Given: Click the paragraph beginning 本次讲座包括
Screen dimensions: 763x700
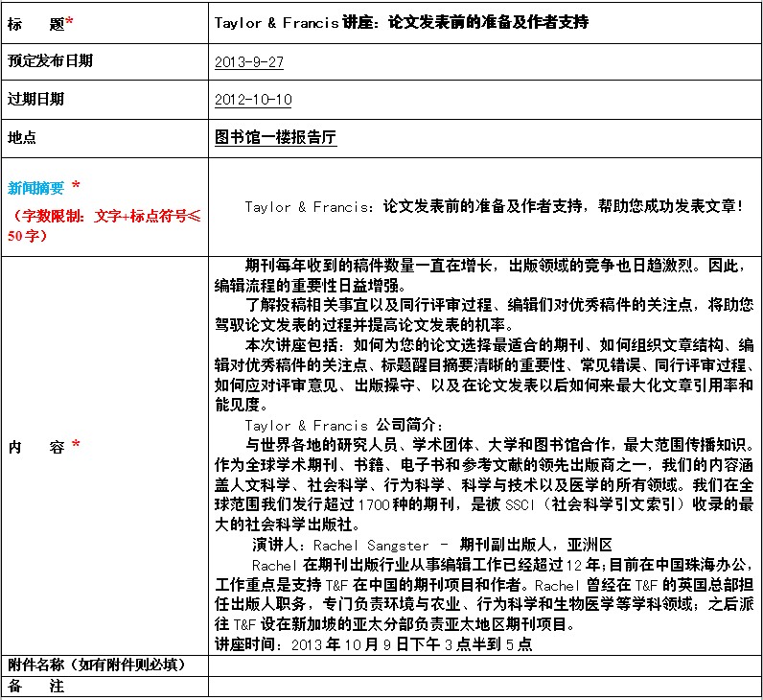Looking at the screenshot, I should pyautogui.click(x=484, y=374).
